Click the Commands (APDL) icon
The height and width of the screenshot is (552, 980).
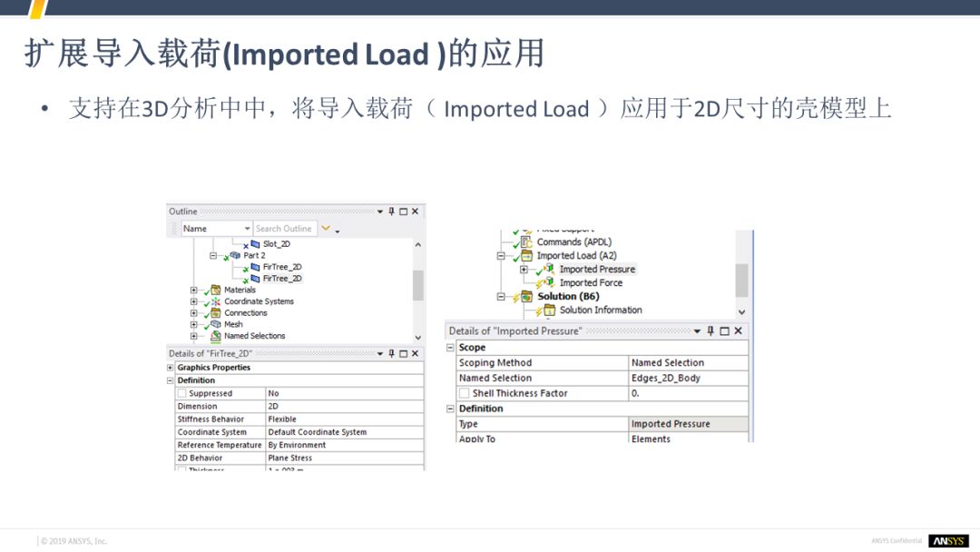tap(528, 242)
